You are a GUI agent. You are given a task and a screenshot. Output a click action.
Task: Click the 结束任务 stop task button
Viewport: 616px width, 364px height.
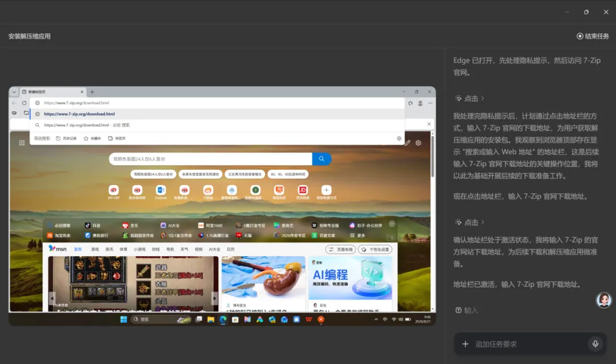click(x=593, y=36)
